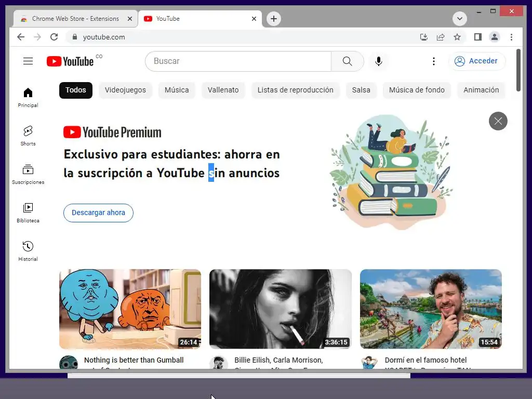
Task: Click the Descargar ahora button
Action: click(98, 212)
